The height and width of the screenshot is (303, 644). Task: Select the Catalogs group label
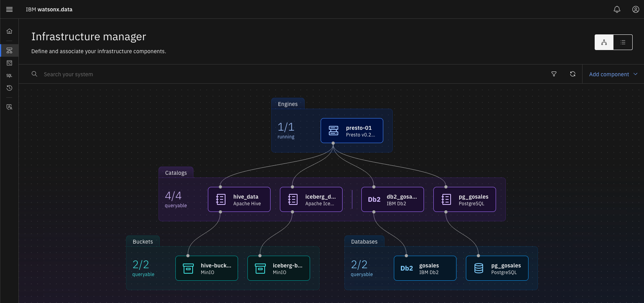(176, 173)
